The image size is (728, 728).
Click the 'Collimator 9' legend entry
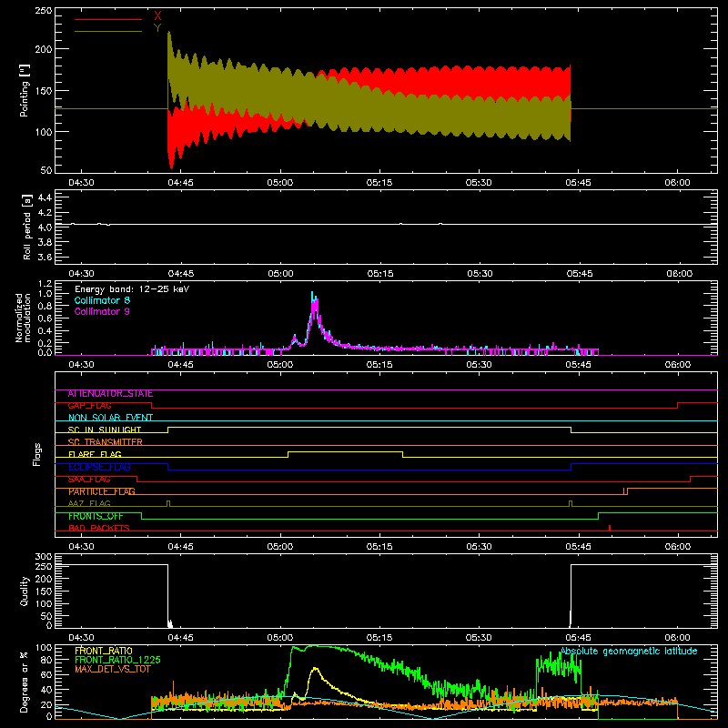click(x=102, y=311)
